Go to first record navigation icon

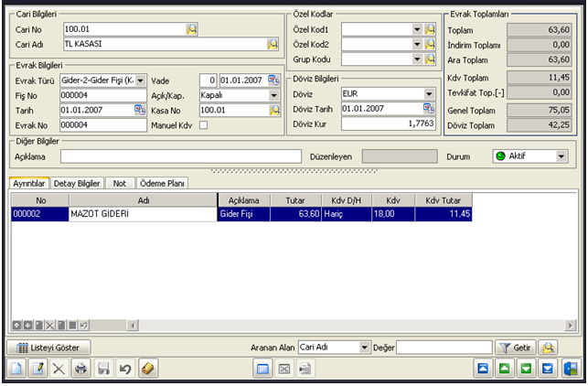483,369
